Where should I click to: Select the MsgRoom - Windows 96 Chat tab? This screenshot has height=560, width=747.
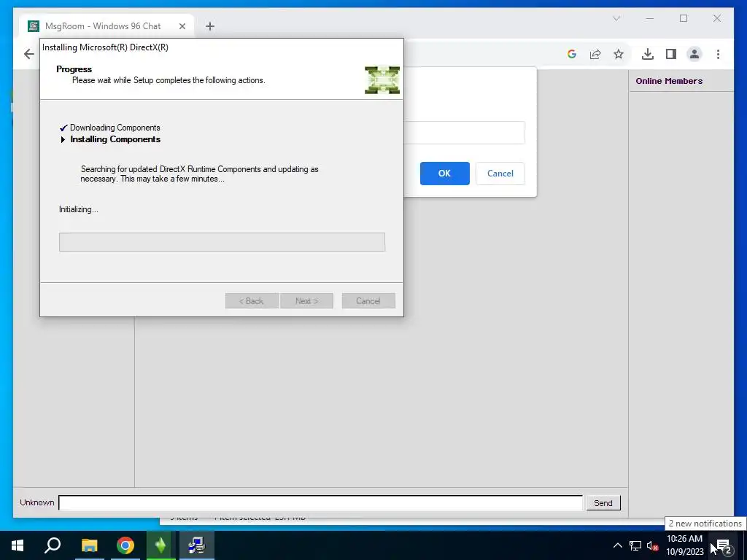[107, 26]
